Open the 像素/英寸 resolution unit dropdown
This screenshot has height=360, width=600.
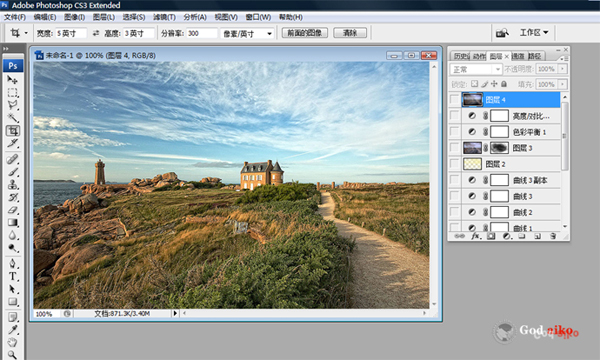(247, 34)
